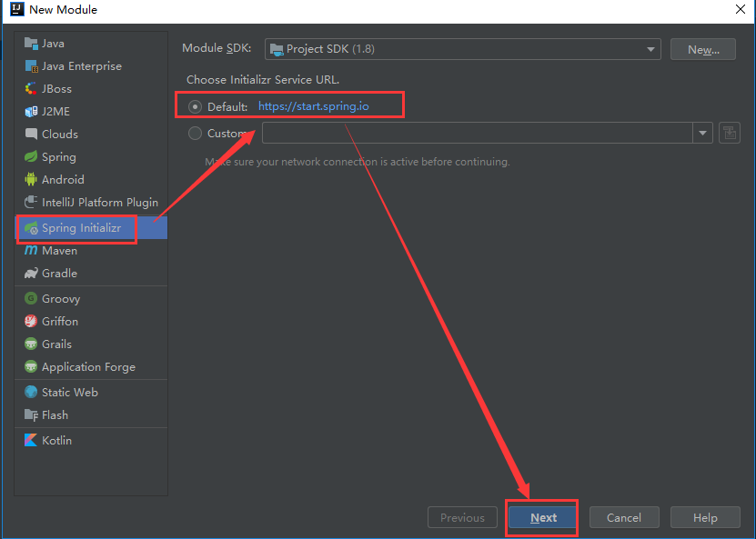756x539 pixels.
Task: Select Application Forge in the module list
Action: coord(91,366)
